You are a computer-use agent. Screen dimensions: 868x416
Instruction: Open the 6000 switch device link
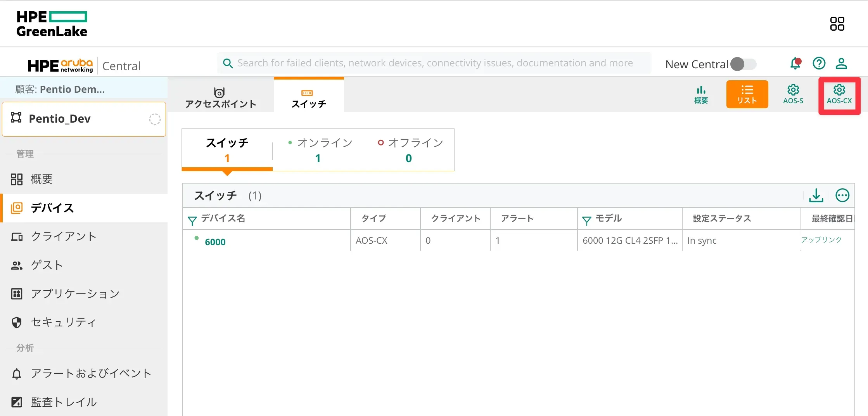pos(215,242)
